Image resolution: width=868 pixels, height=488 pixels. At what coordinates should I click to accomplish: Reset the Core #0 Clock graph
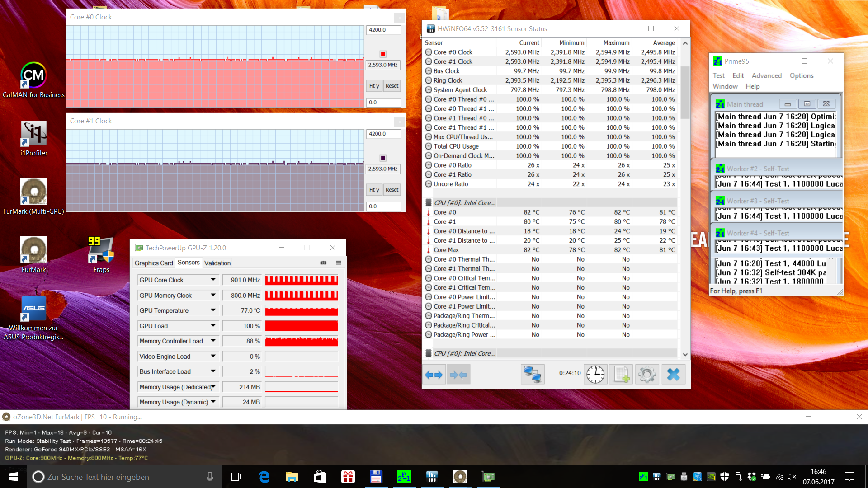392,86
